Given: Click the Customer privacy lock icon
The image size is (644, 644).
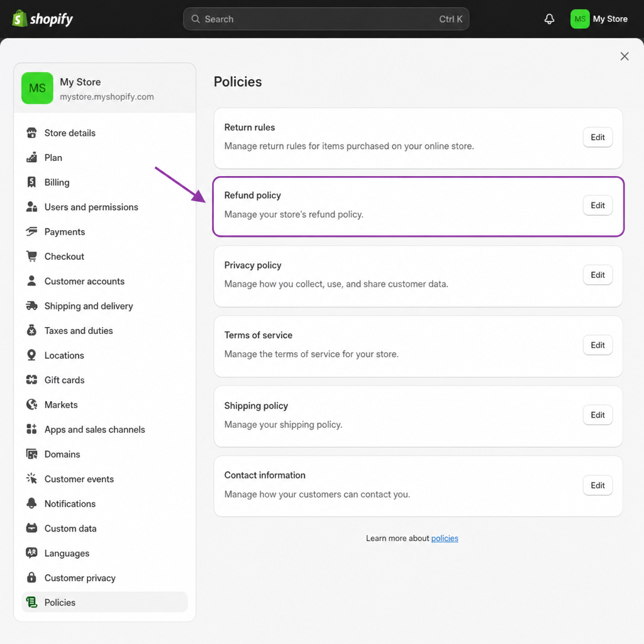Looking at the screenshot, I should point(31,577).
